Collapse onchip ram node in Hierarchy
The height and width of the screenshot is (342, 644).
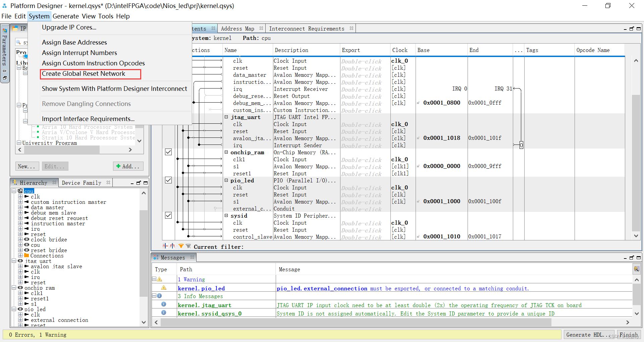point(14,288)
